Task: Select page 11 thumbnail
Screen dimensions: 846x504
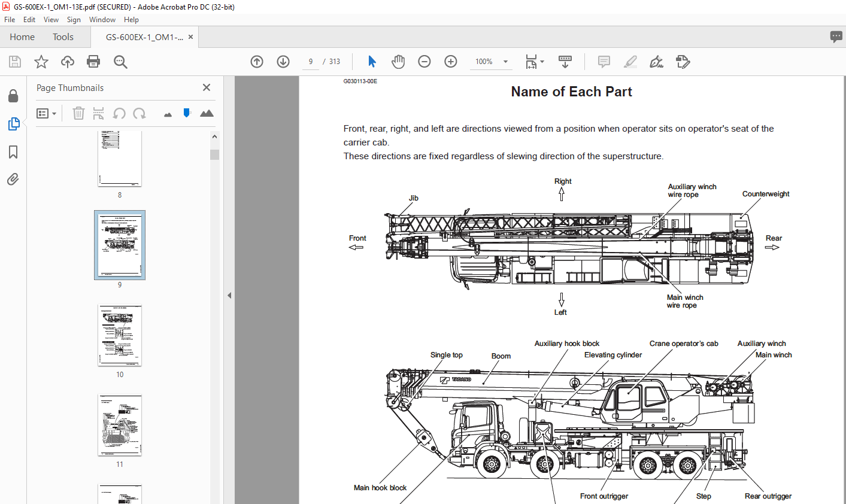Action: click(120, 425)
